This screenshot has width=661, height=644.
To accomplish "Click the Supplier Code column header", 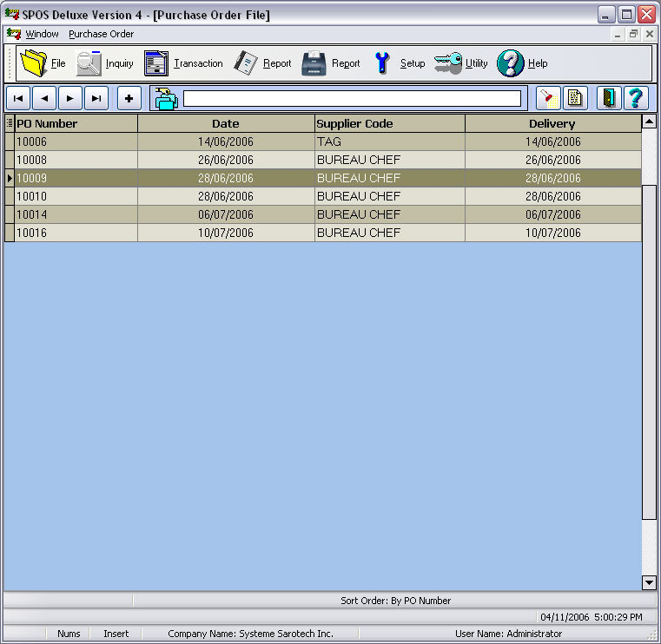I will pos(390,123).
